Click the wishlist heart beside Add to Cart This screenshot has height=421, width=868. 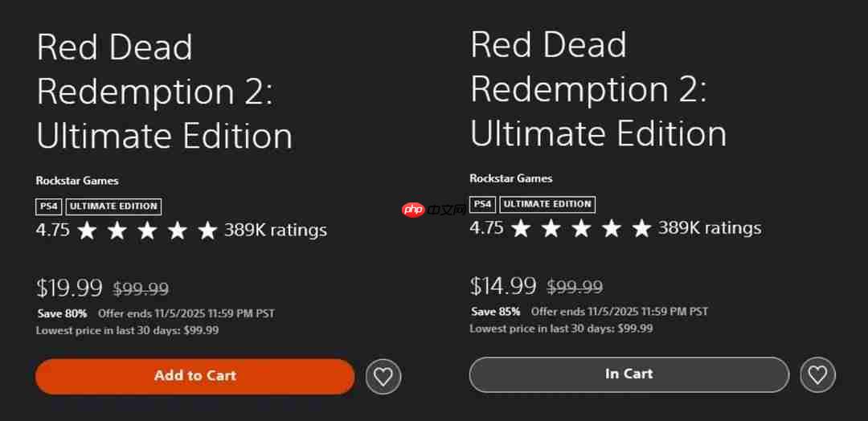coord(383,376)
